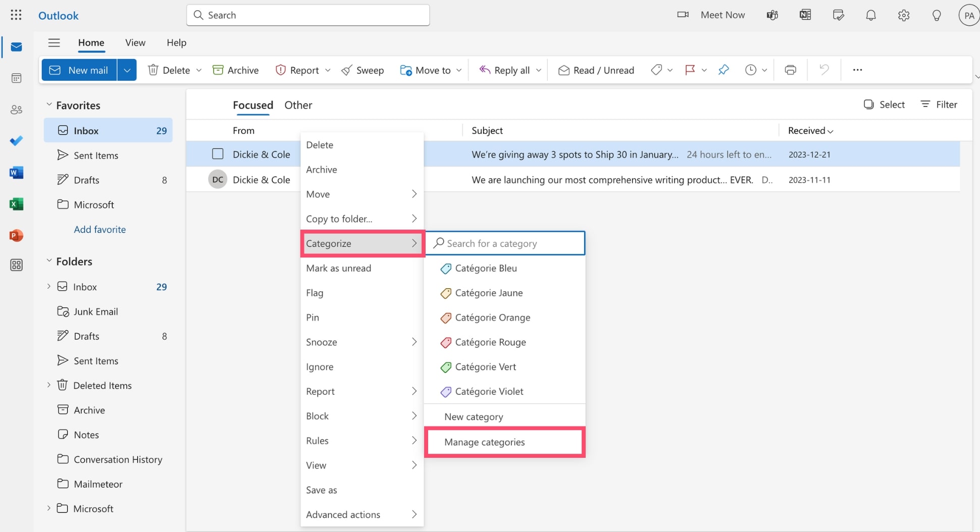
Task: Open the Snooze submenu in context menu
Action: 362,342
